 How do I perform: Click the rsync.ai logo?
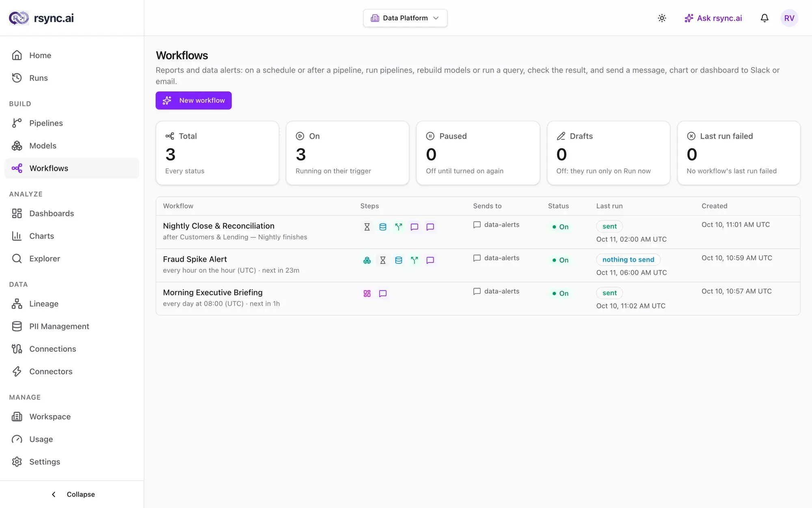41,18
